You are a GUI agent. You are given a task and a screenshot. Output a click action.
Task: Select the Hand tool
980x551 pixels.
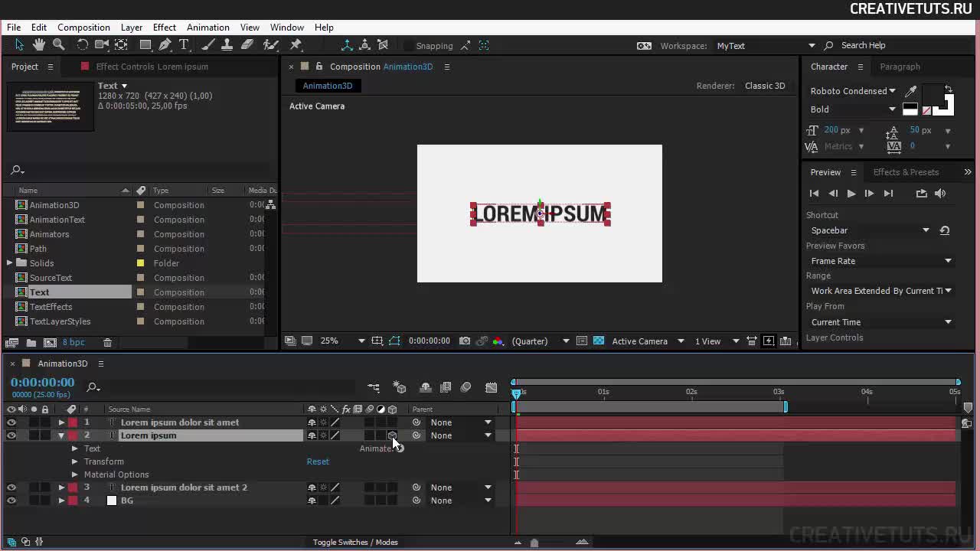point(38,45)
